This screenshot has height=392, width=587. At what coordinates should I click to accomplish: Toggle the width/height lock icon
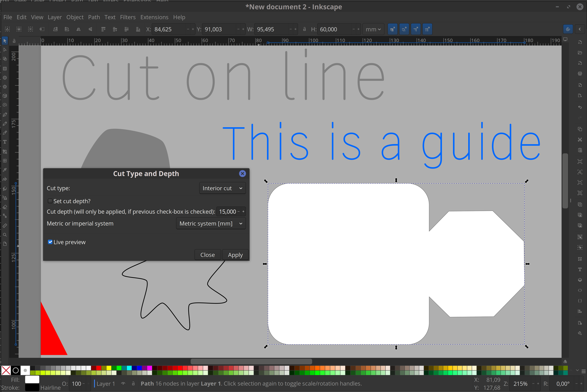(304, 29)
